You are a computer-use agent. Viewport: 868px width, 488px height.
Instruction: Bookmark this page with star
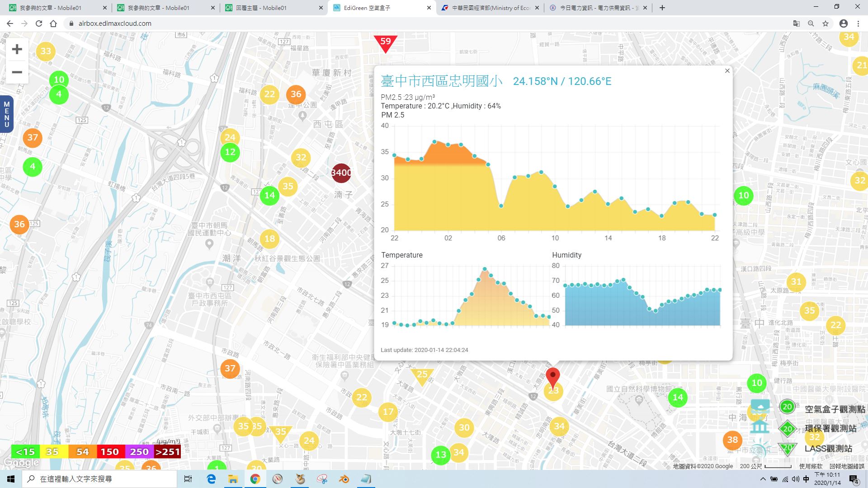826,23
